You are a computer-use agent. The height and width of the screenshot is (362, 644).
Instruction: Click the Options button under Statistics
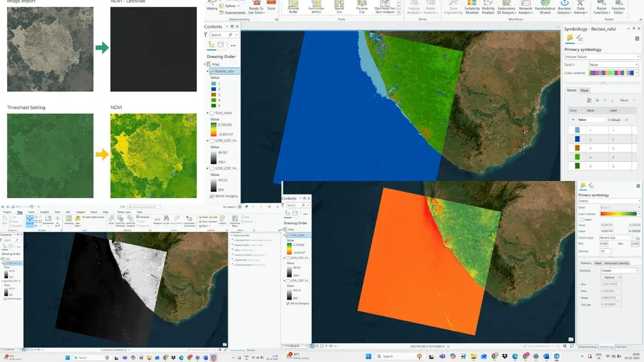click(x=611, y=278)
